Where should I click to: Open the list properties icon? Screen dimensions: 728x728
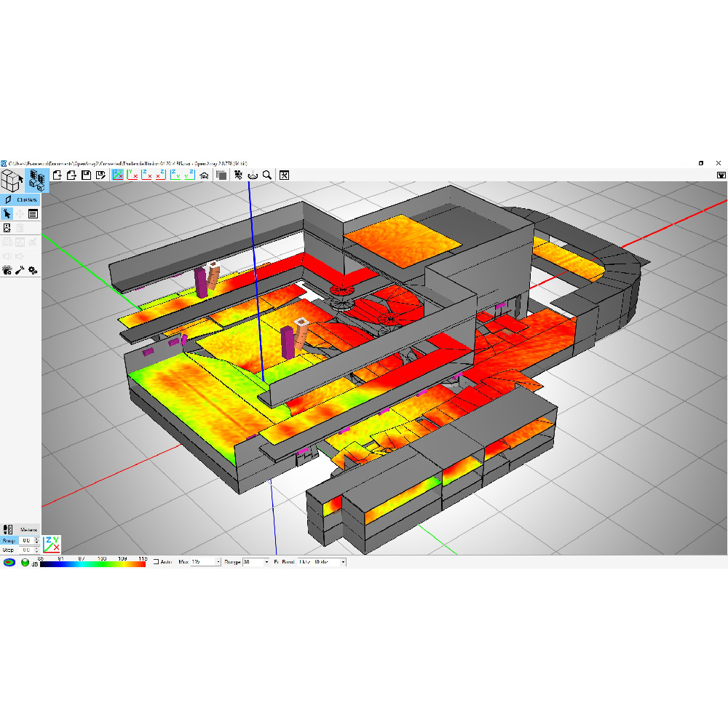click(33, 213)
